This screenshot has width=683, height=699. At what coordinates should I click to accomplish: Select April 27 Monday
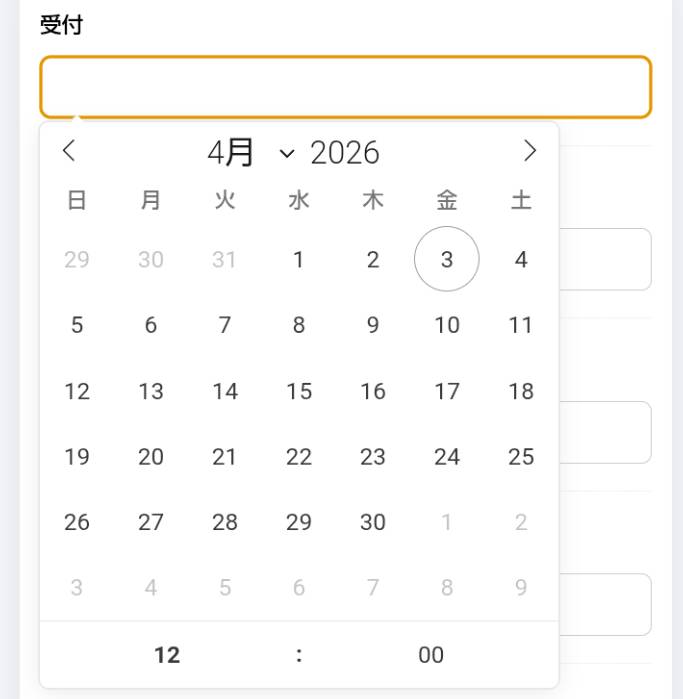pos(151,522)
